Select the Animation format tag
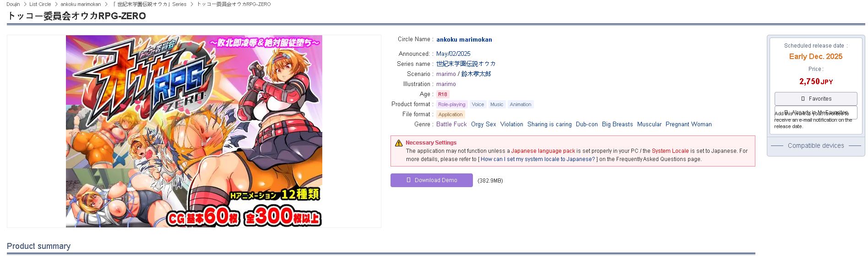The image size is (868, 264). pyautogui.click(x=521, y=104)
